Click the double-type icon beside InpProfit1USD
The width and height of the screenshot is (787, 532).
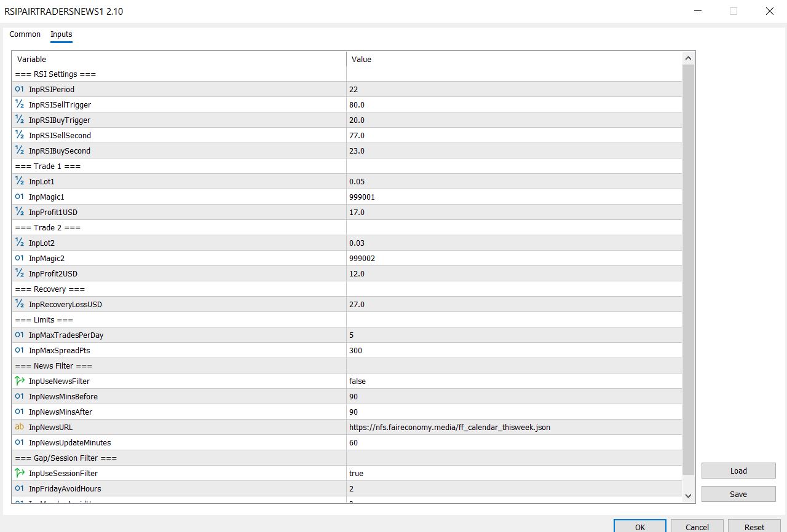click(x=19, y=212)
